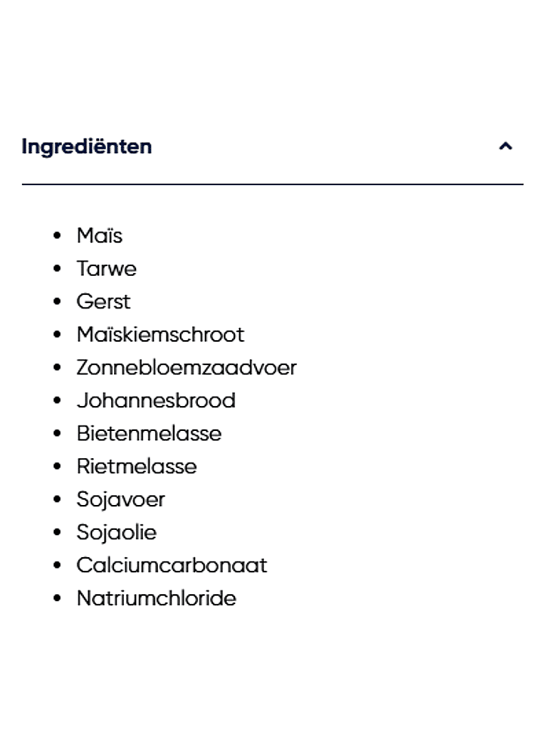
Task: Click the bullet beside Sojaolie
Action: click(57, 532)
